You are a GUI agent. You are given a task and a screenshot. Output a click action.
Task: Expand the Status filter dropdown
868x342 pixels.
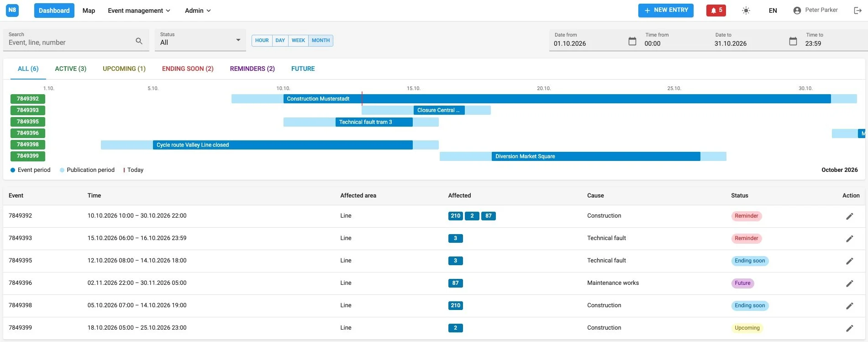pyautogui.click(x=200, y=40)
